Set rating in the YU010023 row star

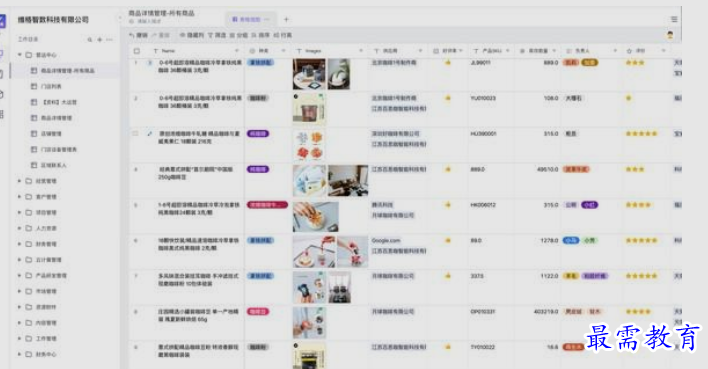629,98
